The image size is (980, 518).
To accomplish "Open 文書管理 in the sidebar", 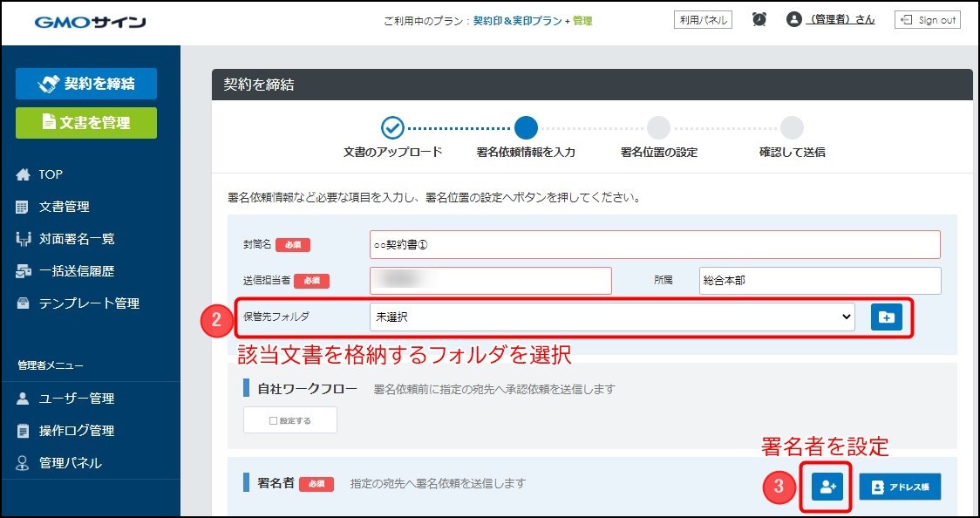I will coord(64,207).
